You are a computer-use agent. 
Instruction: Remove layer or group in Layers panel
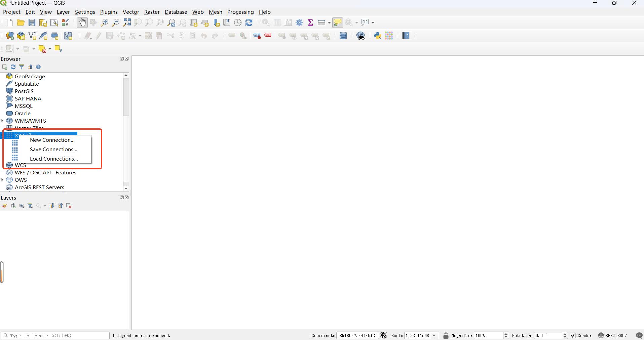click(x=69, y=206)
